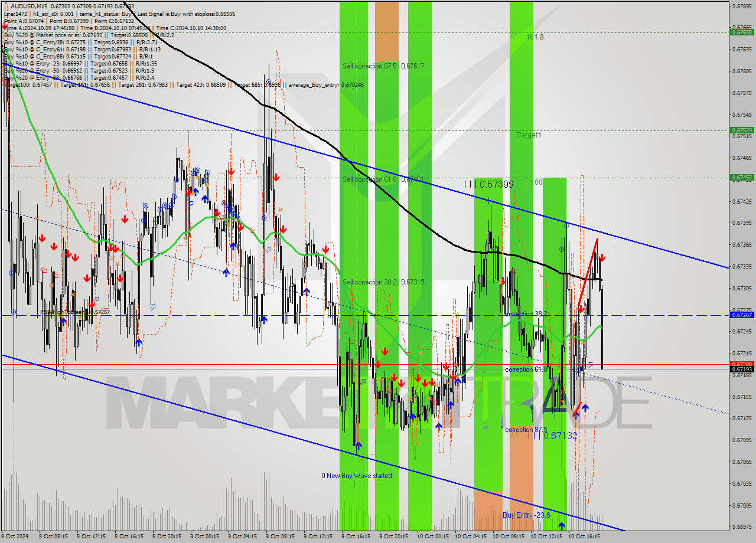Click the '9 Oct 00:15' time axis label
This screenshot has height=543, width=756.
pos(204,537)
